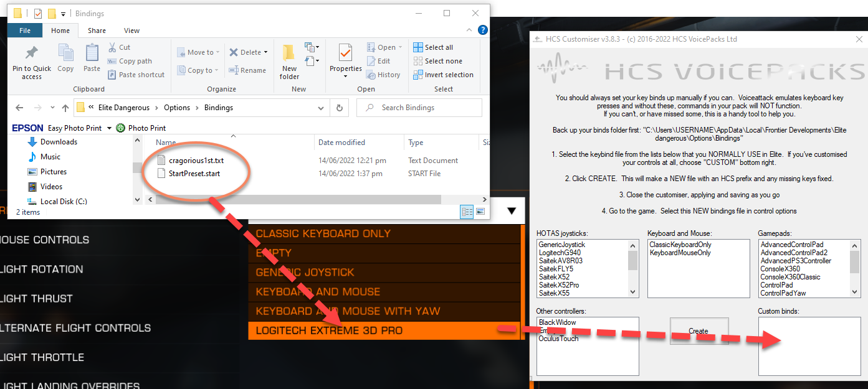Expand the Properties dropdown arrow
Image resolution: width=868 pixels, height=389 pixels.
pos(345,77)
